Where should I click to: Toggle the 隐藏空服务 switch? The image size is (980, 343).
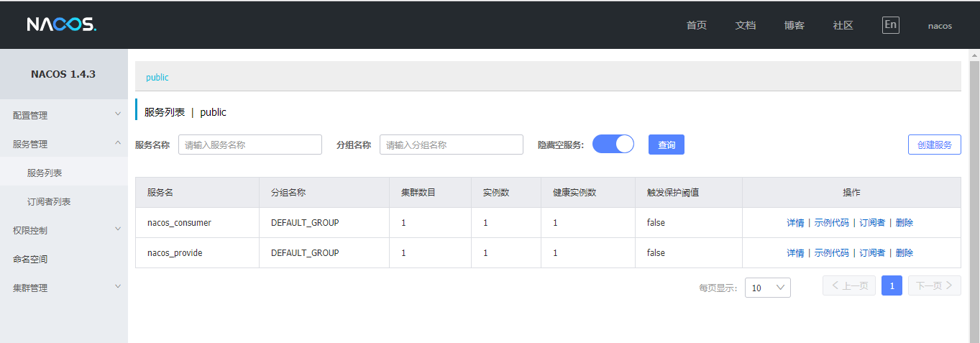coord(613,145)
